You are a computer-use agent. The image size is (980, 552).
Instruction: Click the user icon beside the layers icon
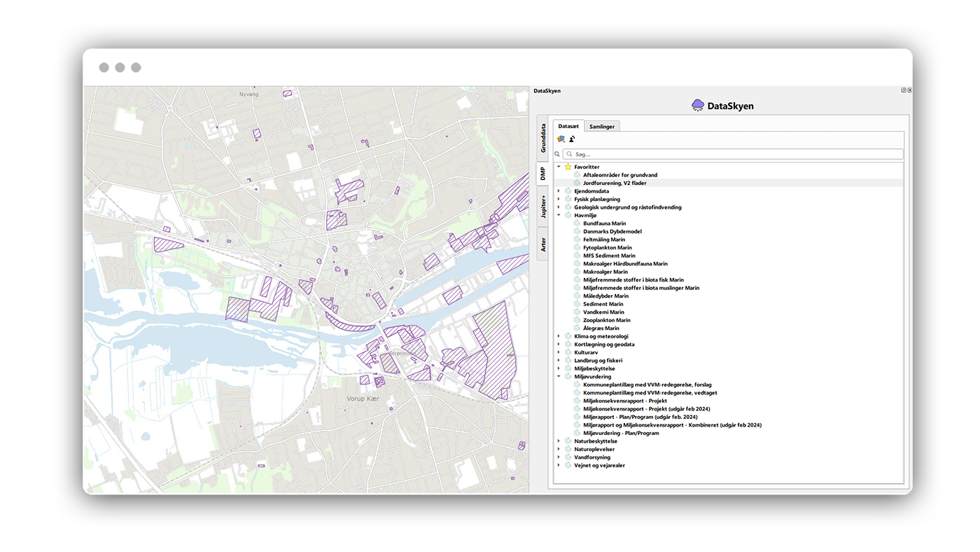click(572, 139)
